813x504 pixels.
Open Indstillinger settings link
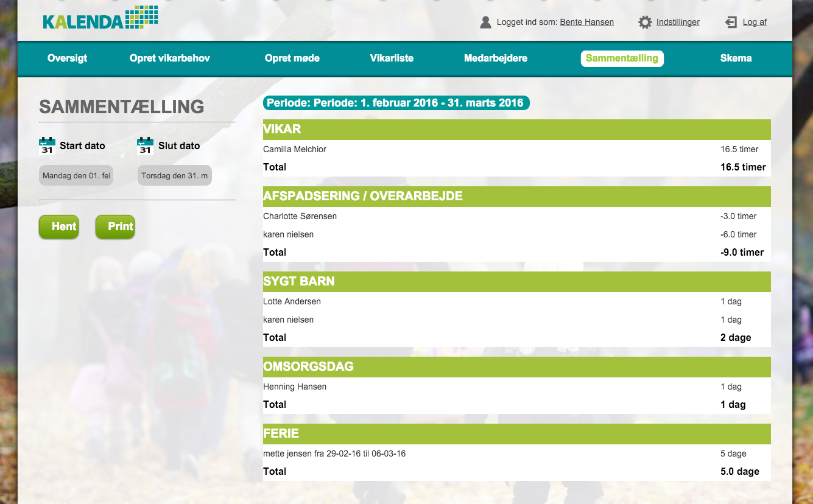(x=678, y=23)
